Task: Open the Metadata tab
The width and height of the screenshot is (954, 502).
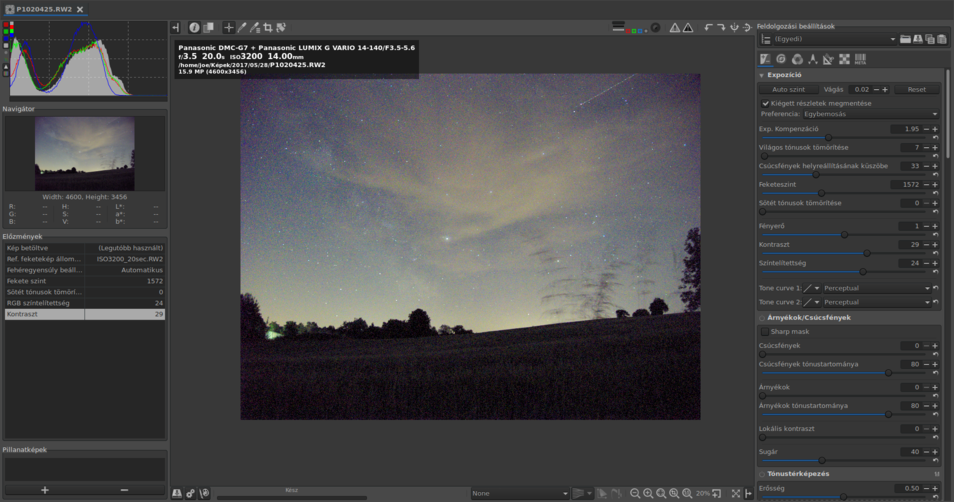Action: (x=860, y=59)
